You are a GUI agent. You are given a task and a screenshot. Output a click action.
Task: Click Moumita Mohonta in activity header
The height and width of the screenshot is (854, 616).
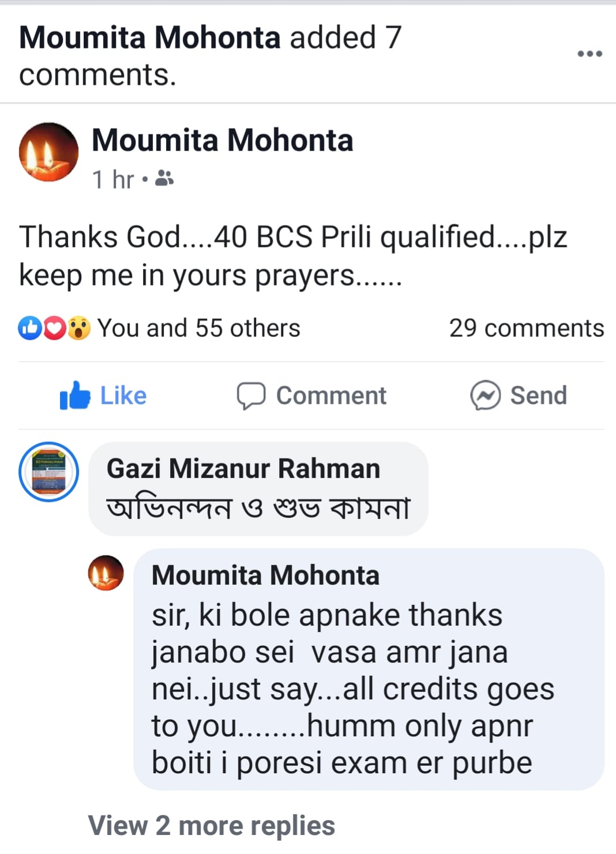click(150, 37)
